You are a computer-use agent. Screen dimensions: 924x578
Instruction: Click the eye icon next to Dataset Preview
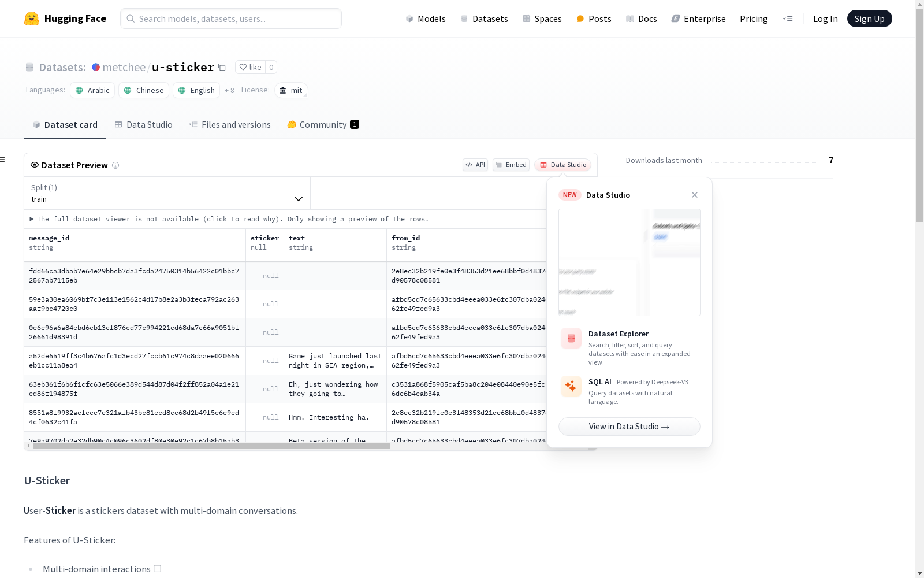point(35,165)
